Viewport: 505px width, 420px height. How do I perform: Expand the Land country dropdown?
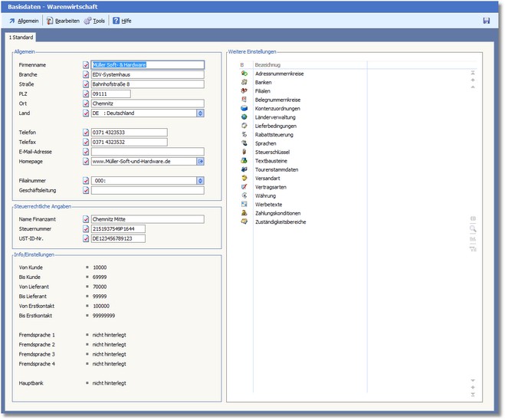[x=200, y=113]
